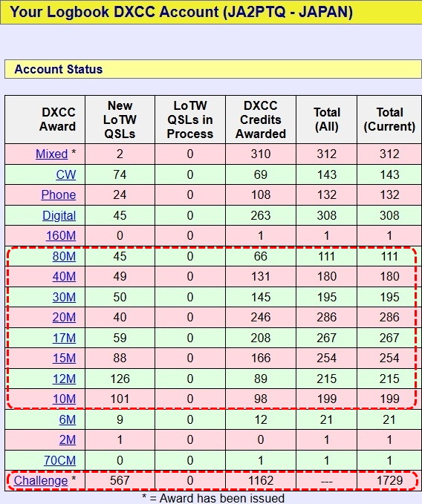The width and height of the screenshot is (422, 504).
Task: Select the 49 New QSLs cell in 40M row
Action: point(120,276)
